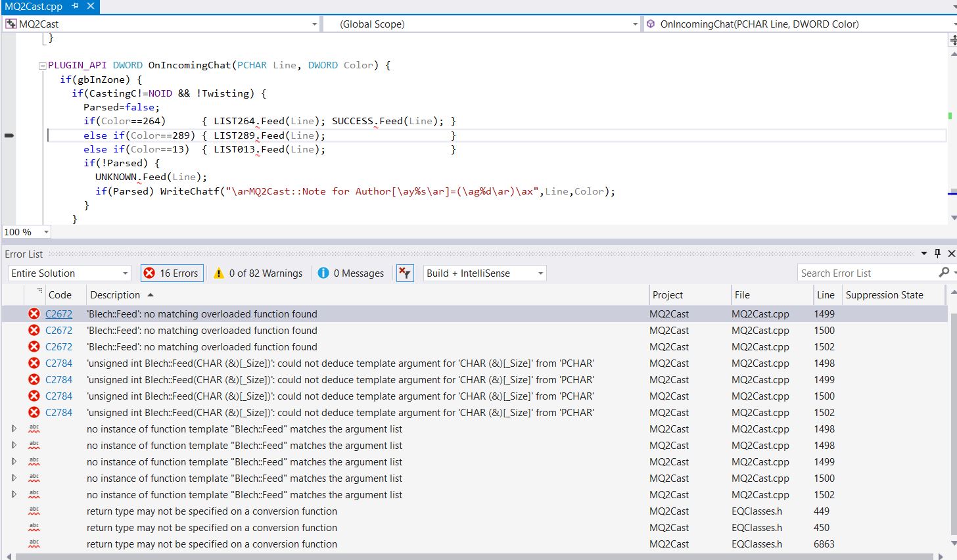Open the Build + IntelliSense dropdown
Image resolution: width=957 pixels, height=560 pixels.
pos(484,273)
